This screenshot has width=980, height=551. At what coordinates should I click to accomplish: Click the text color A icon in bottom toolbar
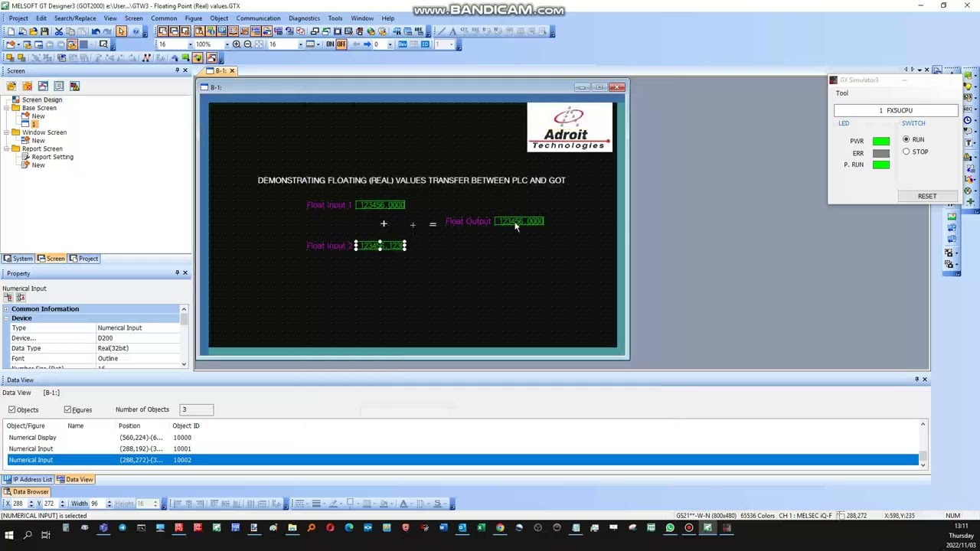[403, 504]
